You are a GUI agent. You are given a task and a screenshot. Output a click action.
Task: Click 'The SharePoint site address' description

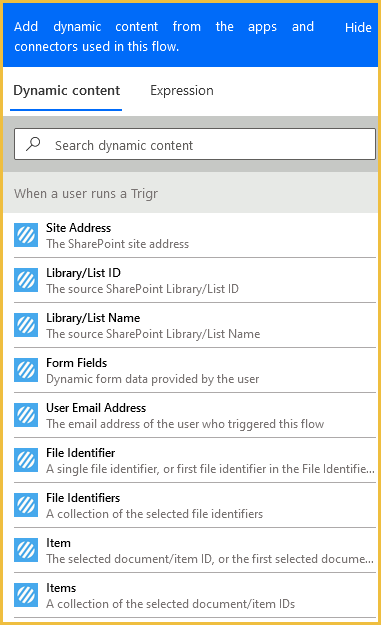pyautogui.click(x=118, y=244)
